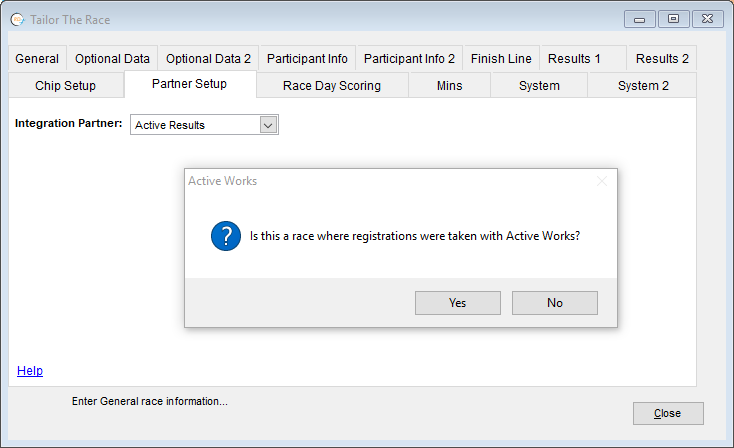The image size is (734, 448).
Task: Answer No in the Active Works dialog
Action: tap(555, 303)
